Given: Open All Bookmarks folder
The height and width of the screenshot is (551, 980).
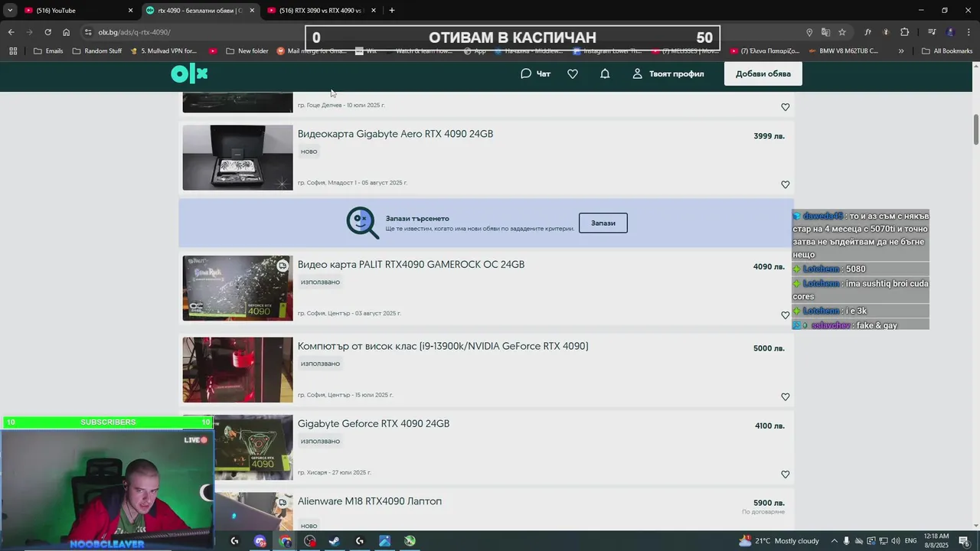Looking at the screenshot, I should (947, 51).
